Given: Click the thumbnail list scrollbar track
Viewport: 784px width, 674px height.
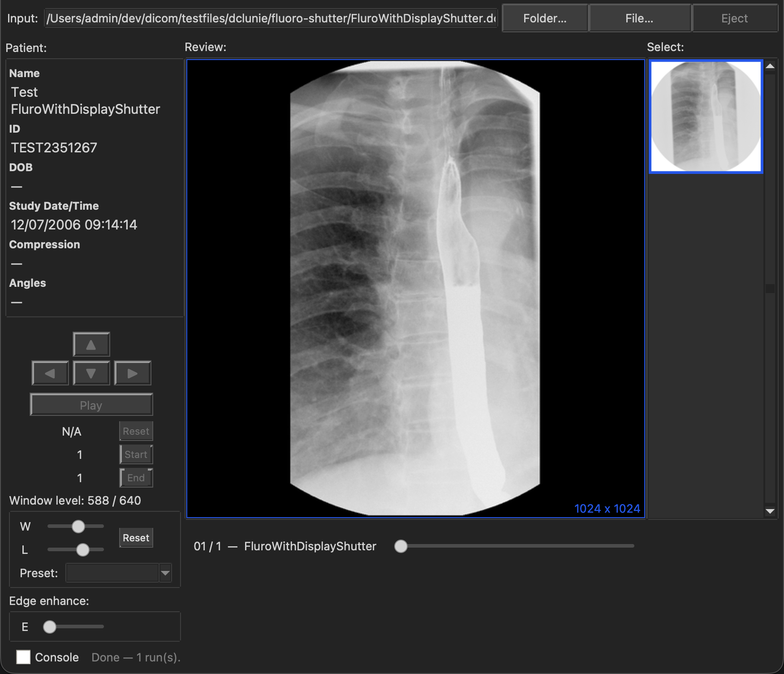Looking at the screenshot, I should pyautogui.click(x=770, y=288).
